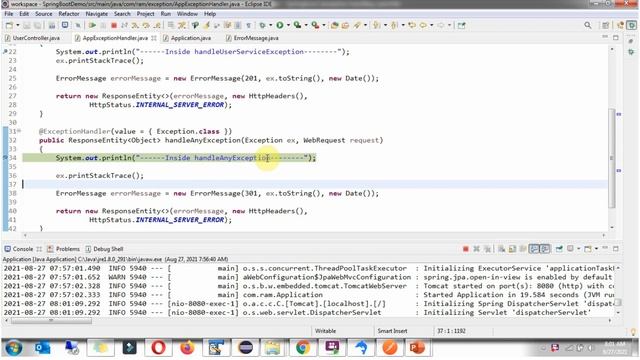Open Firefox from the taskbar
Viewport: 640px width, 360px height.
(x=187, y=348)
